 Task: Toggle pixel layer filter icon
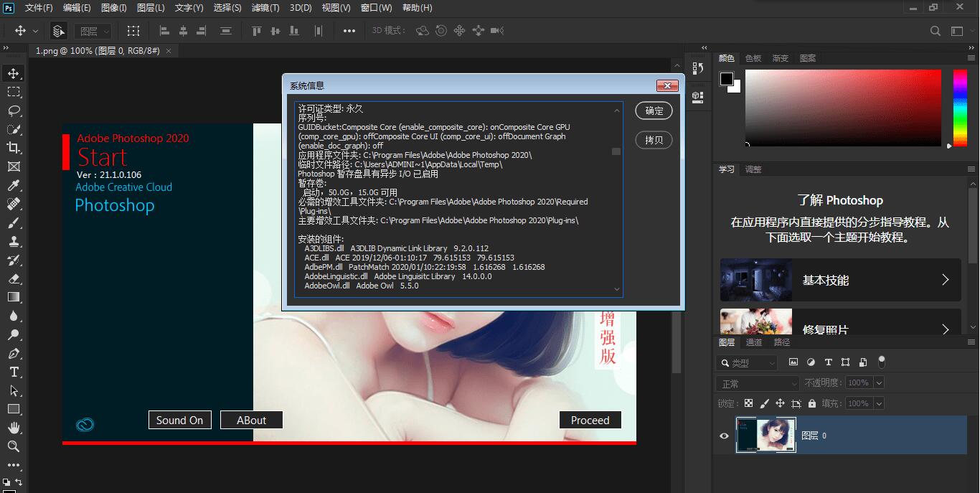[793, 362]
